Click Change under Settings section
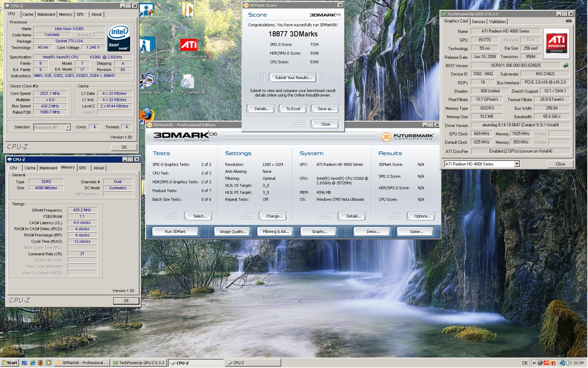This screenshot has width=588, height=368. point(274,216)
